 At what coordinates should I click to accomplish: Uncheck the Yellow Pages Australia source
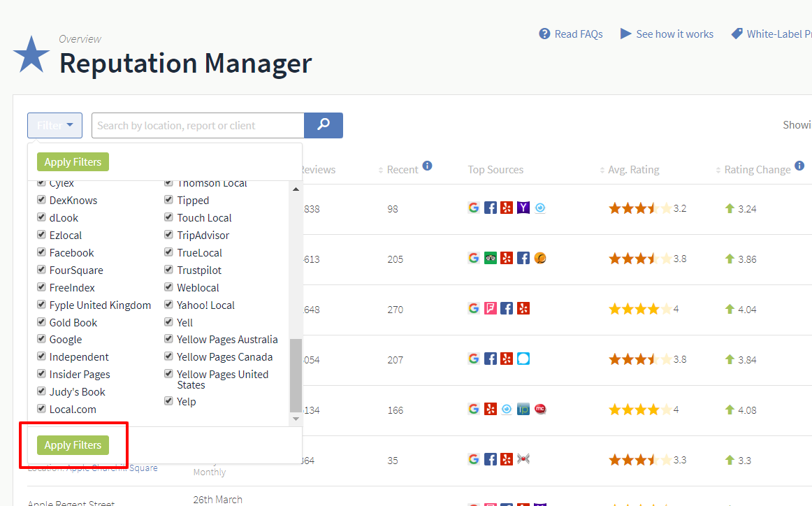coord(168,339)
